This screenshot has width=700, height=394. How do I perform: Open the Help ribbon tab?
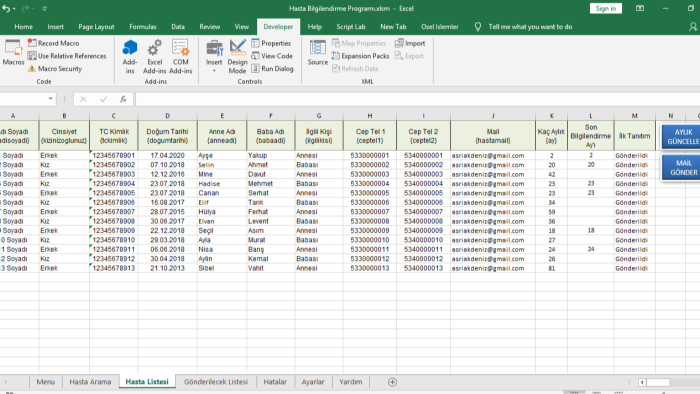pos(314,27)
